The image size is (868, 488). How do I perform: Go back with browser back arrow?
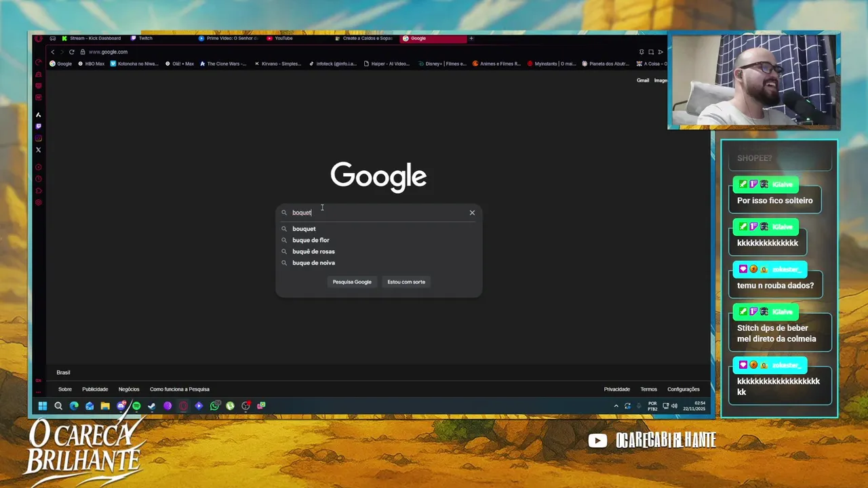click(53, 52)
